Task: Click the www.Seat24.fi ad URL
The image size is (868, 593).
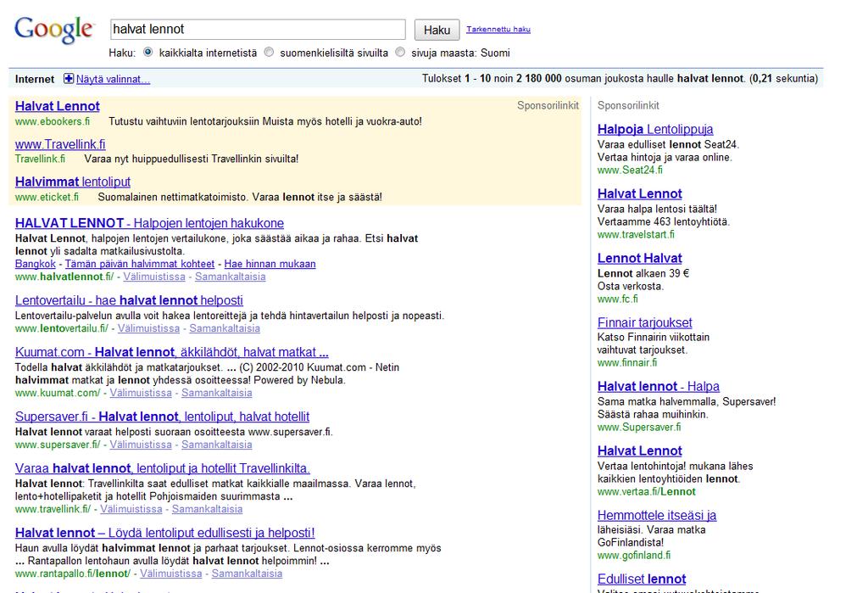Action: pyautogui.click(x=630, y=171)
